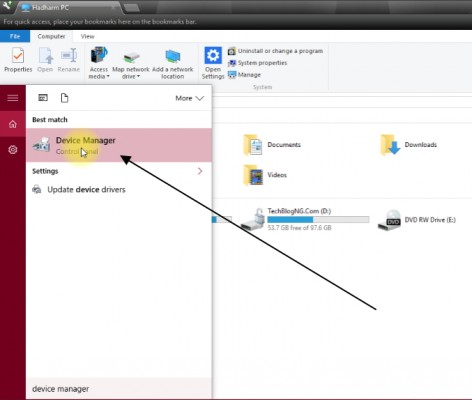Click the hamburger menu icon in search sidebar

(13, 98)
